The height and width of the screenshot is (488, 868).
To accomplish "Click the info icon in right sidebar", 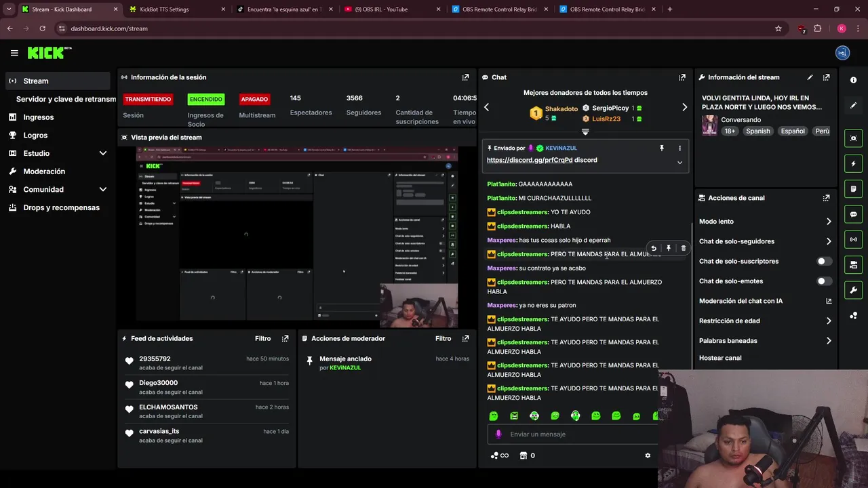I will coord(853,80).
